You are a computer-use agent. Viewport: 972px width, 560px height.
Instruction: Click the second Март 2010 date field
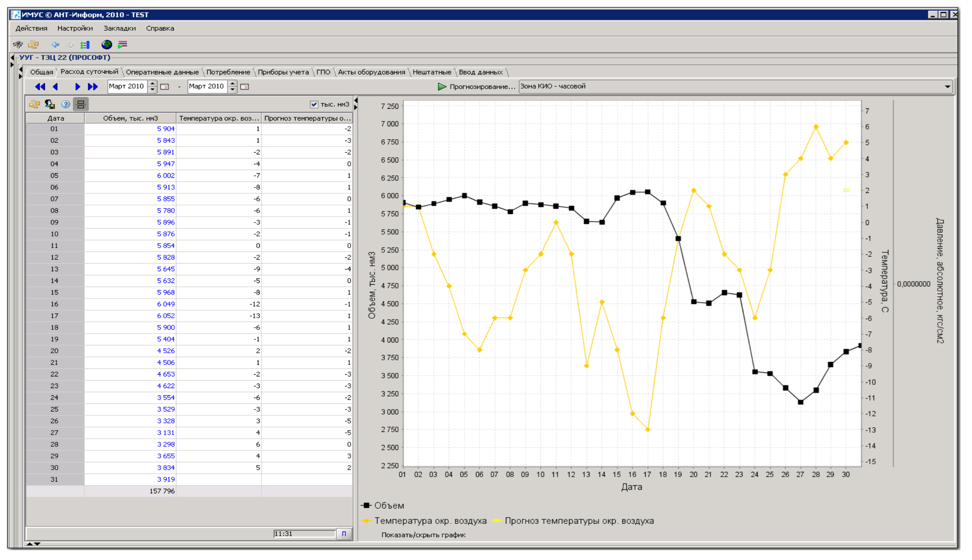208,86
